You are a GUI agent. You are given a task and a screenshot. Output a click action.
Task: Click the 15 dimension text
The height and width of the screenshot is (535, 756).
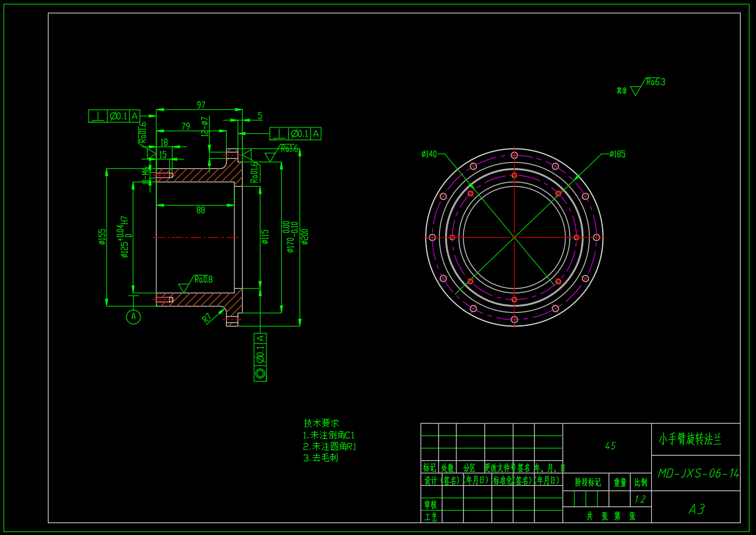click(x=162, y=155)
